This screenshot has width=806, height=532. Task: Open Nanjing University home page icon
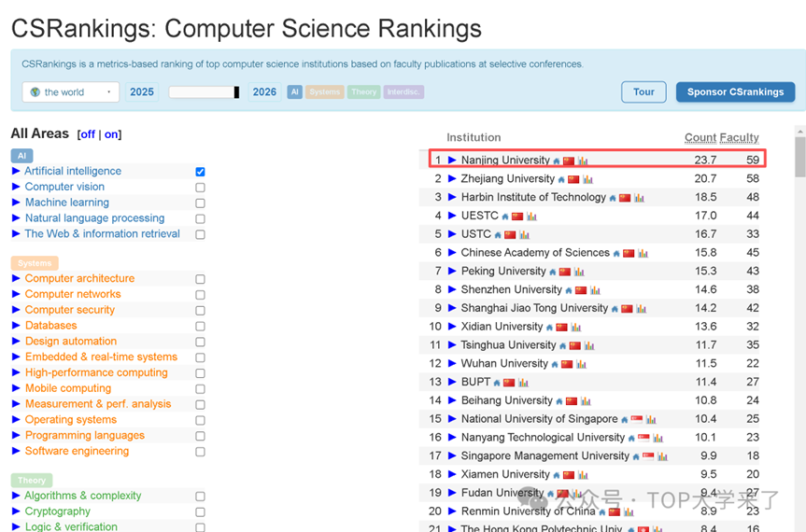click(557, 161)
